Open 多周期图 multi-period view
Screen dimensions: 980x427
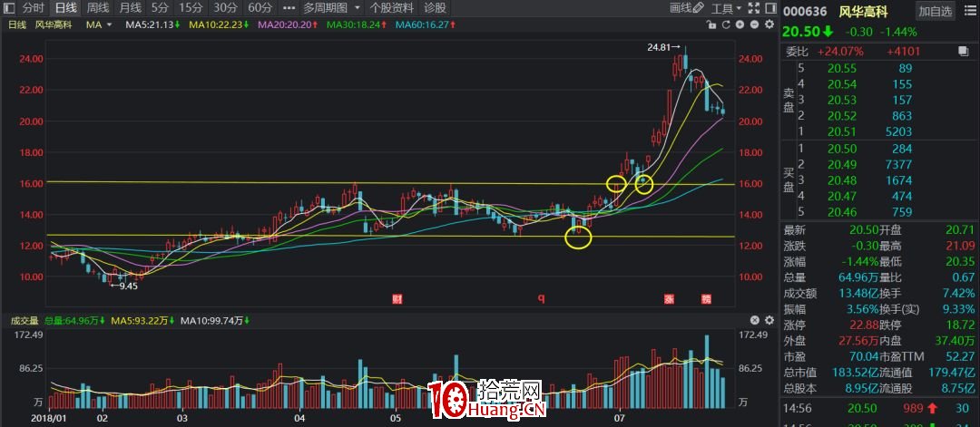[325, 8]
